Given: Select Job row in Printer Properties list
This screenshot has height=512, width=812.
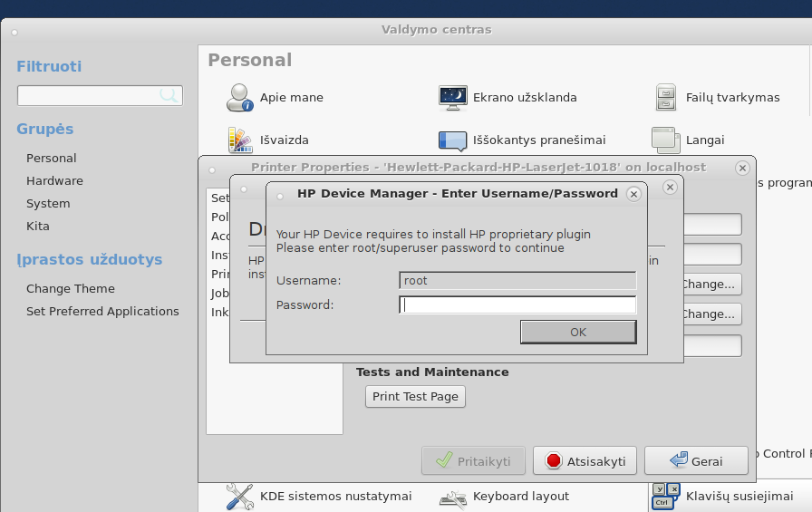Looking at the screenshot, I should pos(219,293).
